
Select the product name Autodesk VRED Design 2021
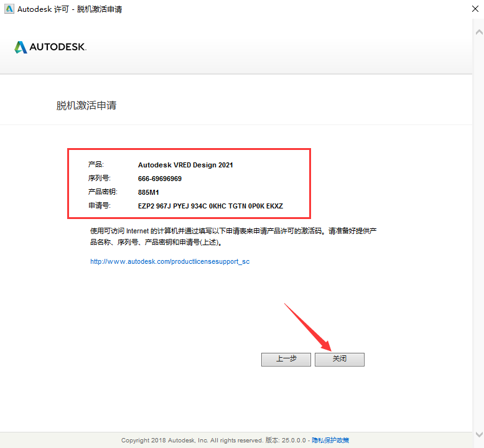click(x=185, y=165)
